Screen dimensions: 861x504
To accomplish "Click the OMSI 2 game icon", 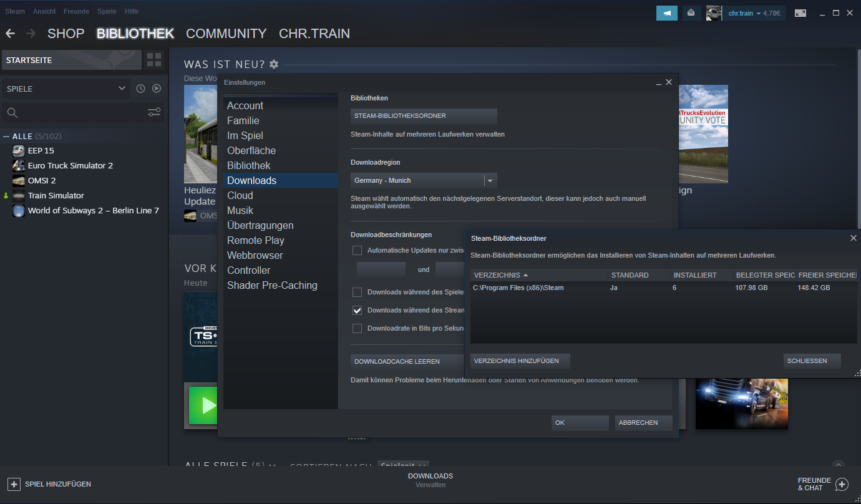I will tap(18, 180).
